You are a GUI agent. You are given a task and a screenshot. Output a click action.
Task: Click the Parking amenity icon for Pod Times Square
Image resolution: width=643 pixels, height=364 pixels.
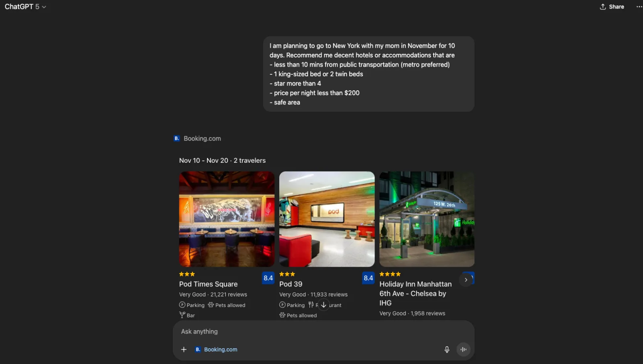click(182, 305)
